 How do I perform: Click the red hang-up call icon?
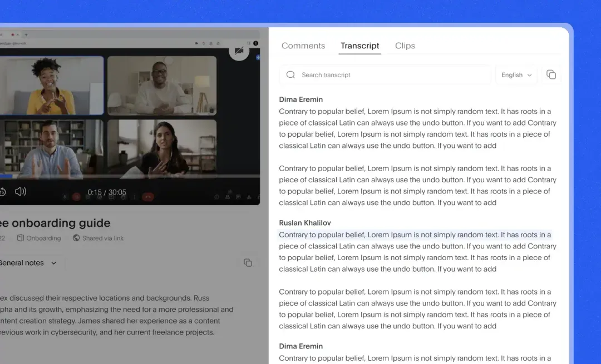148,196
